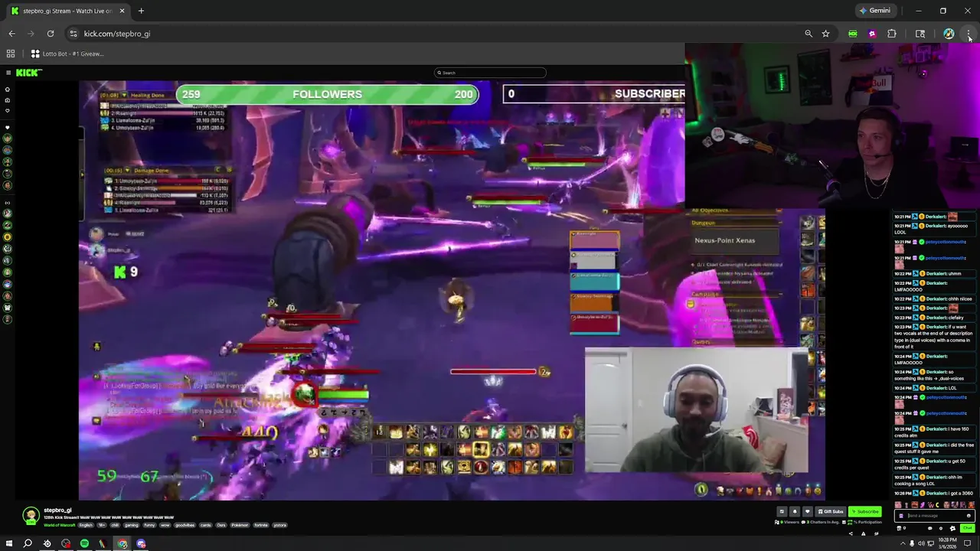Select the goodvibes stream tag
This screenshot has height=551, width=980.
tap(185, 525)
